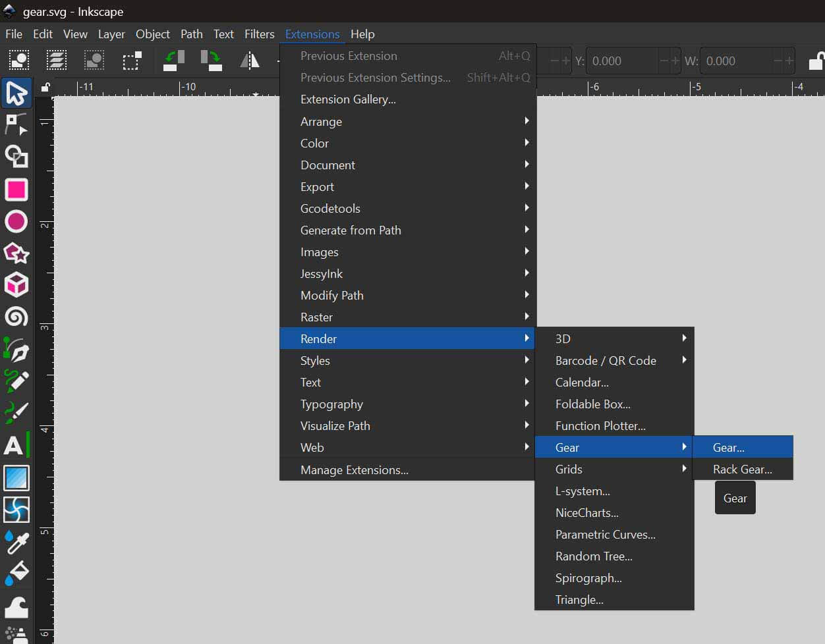The image size is (825, 644).
Task: Select the Text tool
Action: point(16,446)
